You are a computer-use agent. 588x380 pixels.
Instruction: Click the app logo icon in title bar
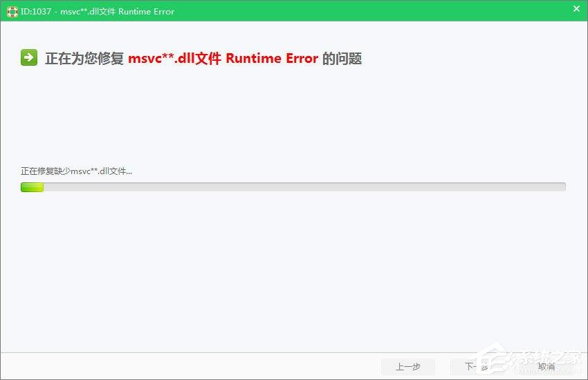click(x=12, y=12)
